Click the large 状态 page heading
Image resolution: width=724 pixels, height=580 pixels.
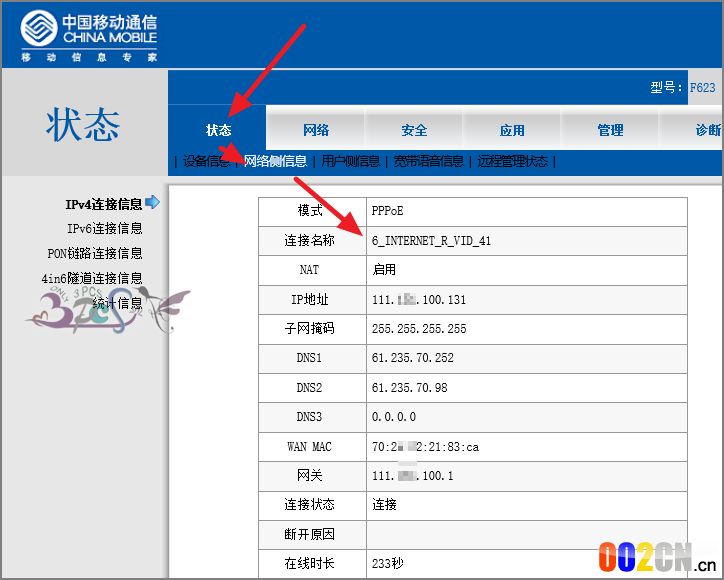[x=83, y=125]
